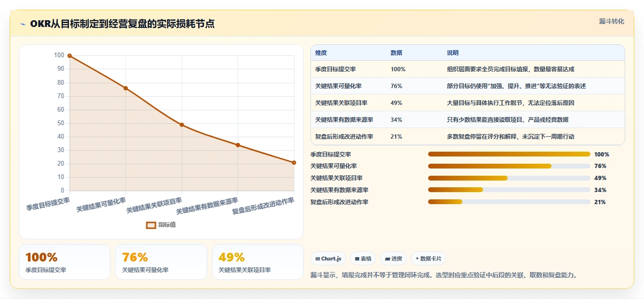Select the 表格 chip
The width and height of the screenshot is (644, 299).
click(x=363, y=259)
